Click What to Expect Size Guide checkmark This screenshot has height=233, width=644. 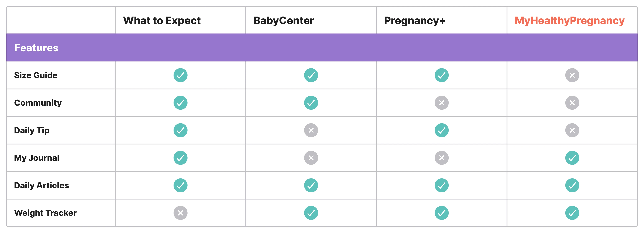pyautogui.click(x=180, y=75)
